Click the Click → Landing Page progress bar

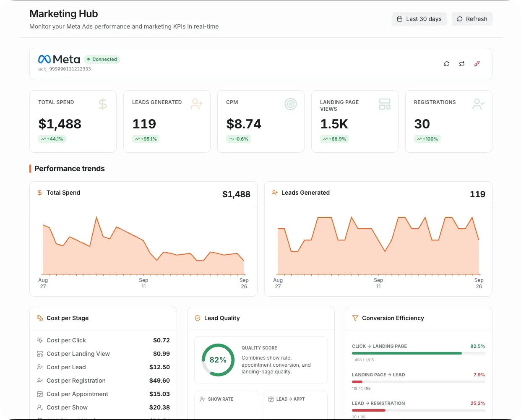tap(418, 353)
